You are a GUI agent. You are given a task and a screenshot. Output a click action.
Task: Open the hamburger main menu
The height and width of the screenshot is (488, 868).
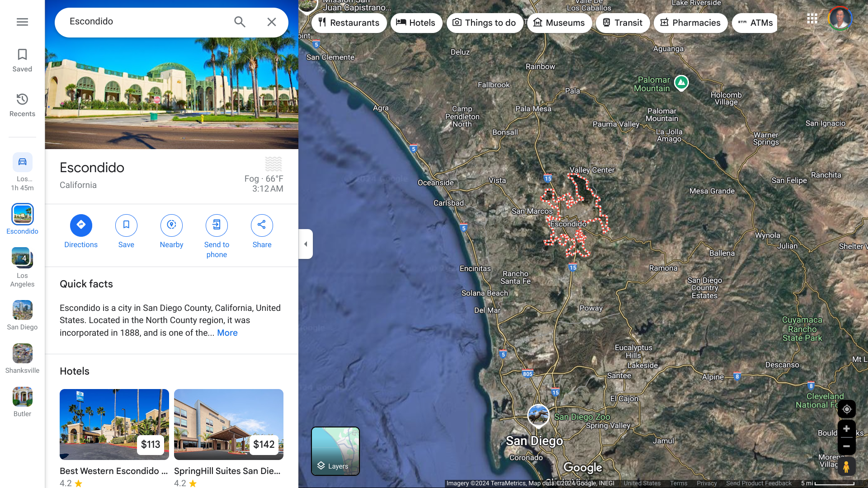[22, 22]
